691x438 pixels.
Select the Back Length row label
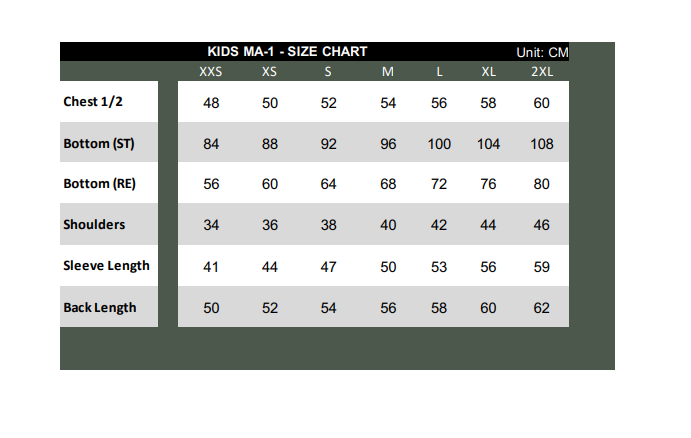[99, 307]
